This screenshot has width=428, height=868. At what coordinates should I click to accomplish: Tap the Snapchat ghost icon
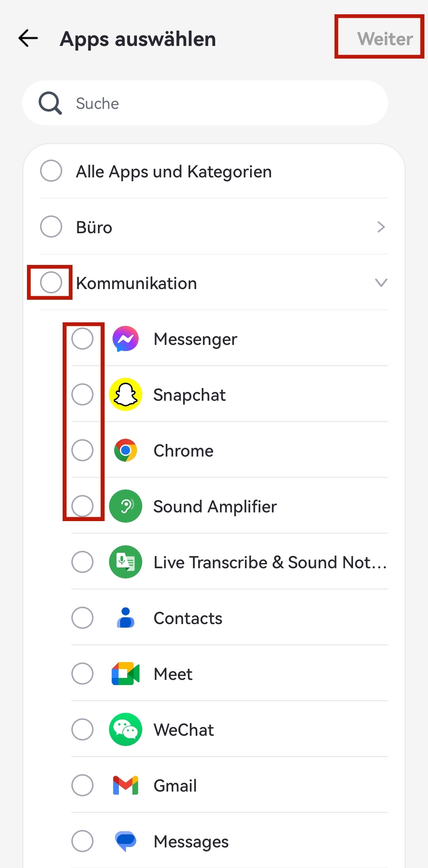tap(126, 395)
